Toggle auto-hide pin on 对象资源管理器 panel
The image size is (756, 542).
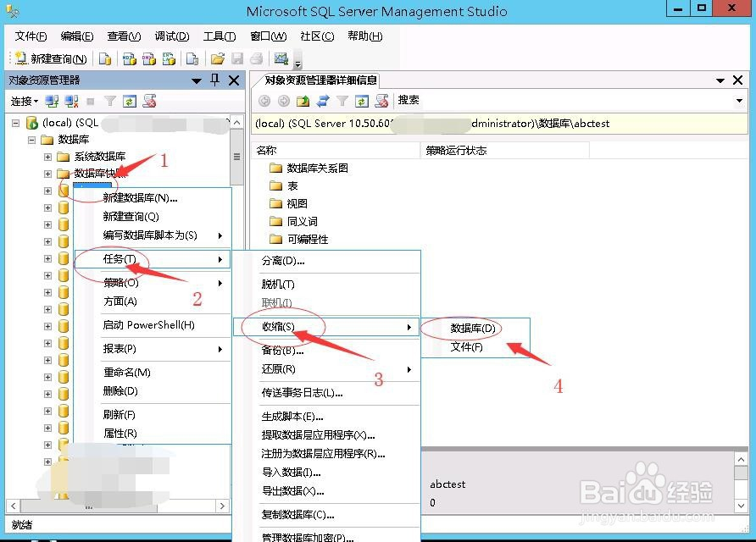215,80
